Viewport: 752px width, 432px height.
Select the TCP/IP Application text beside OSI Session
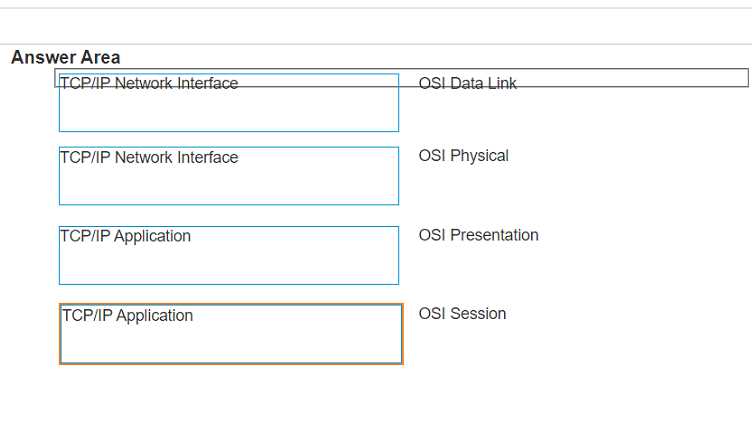(127, 316)
